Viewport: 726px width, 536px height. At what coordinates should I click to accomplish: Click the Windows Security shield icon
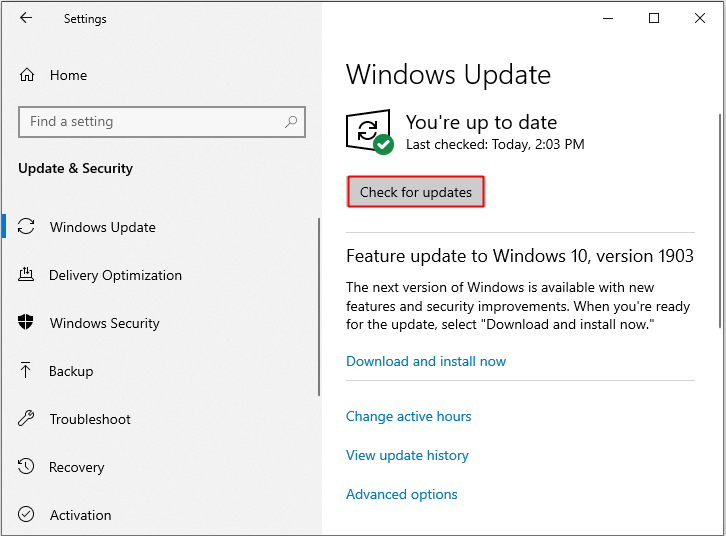coord(27,323)
